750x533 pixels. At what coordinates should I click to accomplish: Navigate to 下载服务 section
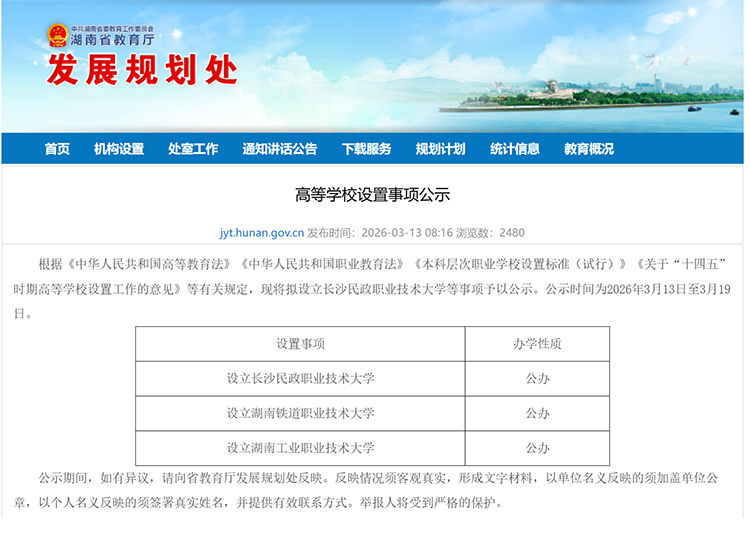pyautogui.click(x=366, y=149)
